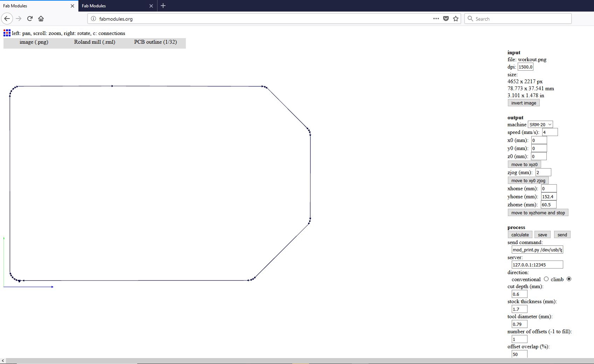Edit the number of offsets field
This screenshot has width=594, height=364.
tap(519, 339)
